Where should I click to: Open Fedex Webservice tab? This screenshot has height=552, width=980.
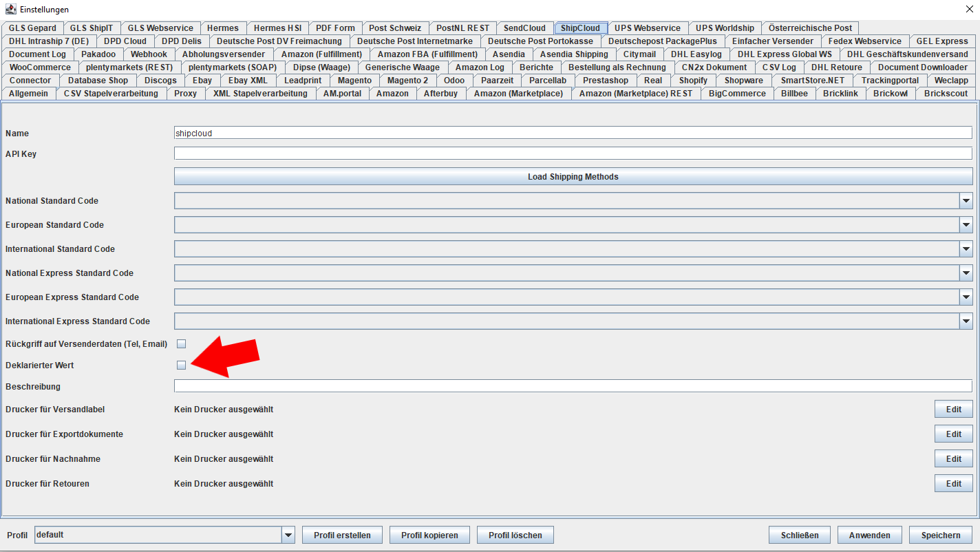864,41
